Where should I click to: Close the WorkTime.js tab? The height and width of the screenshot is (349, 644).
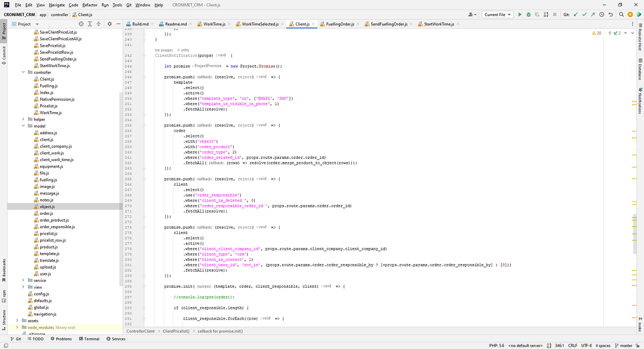(x=229, y=24)
